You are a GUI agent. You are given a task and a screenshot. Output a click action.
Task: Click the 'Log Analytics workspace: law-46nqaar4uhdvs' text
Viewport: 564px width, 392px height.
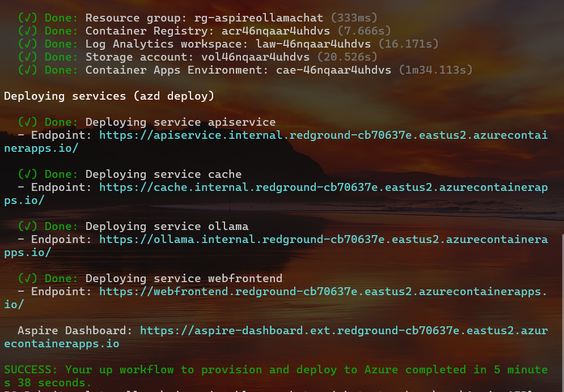tap(228, 44)
